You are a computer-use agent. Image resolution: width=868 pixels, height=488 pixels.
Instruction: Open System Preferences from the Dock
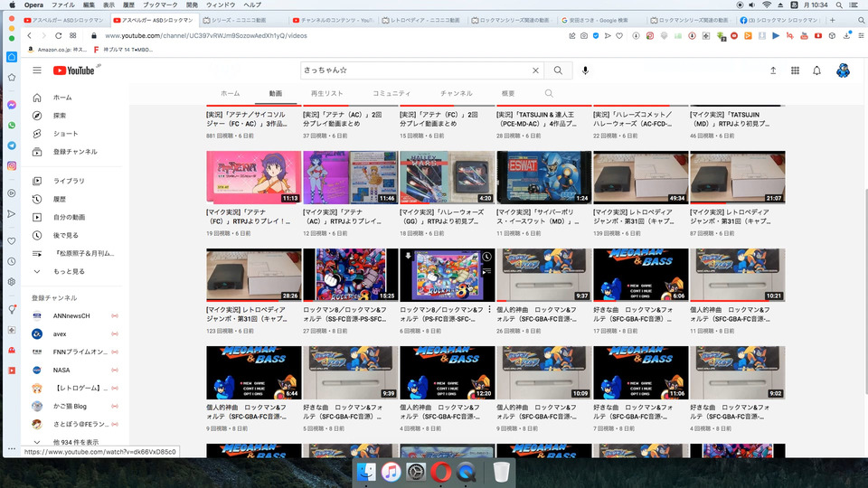click(x=416, y=472)
